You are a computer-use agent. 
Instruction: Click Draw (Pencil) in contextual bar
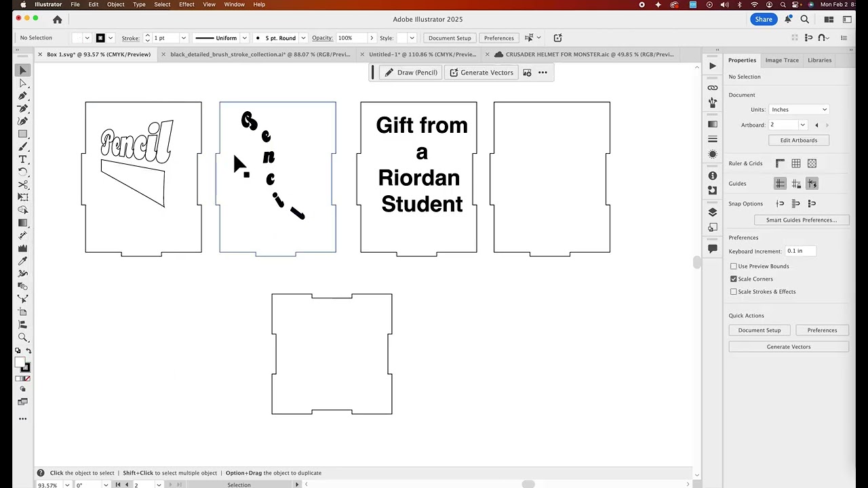pyautogui.click(x=411, y=73)
